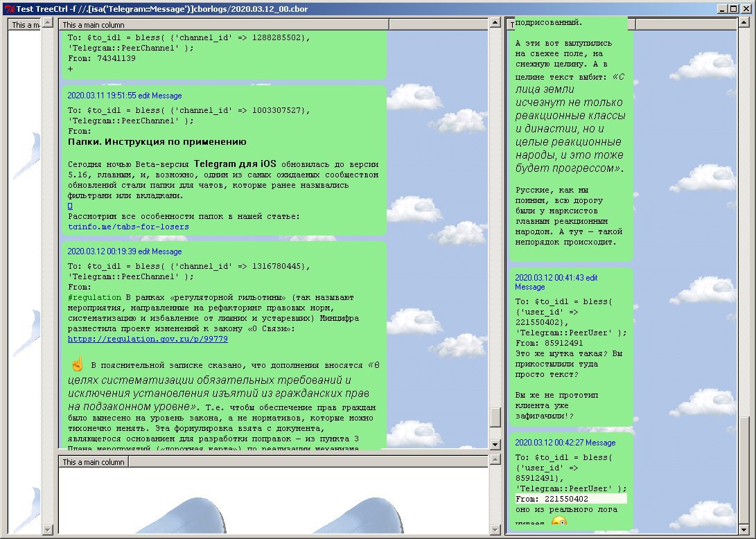Close the Test TreeCtrl window

pos(746,9)
